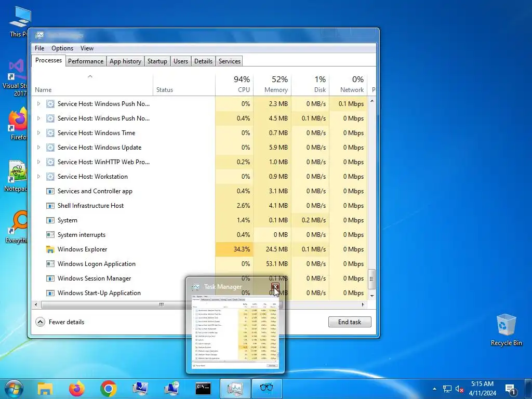This screenshot has height=399, width=532.
Task: Click the System interrupts process icon
Action: coord(50,235)
